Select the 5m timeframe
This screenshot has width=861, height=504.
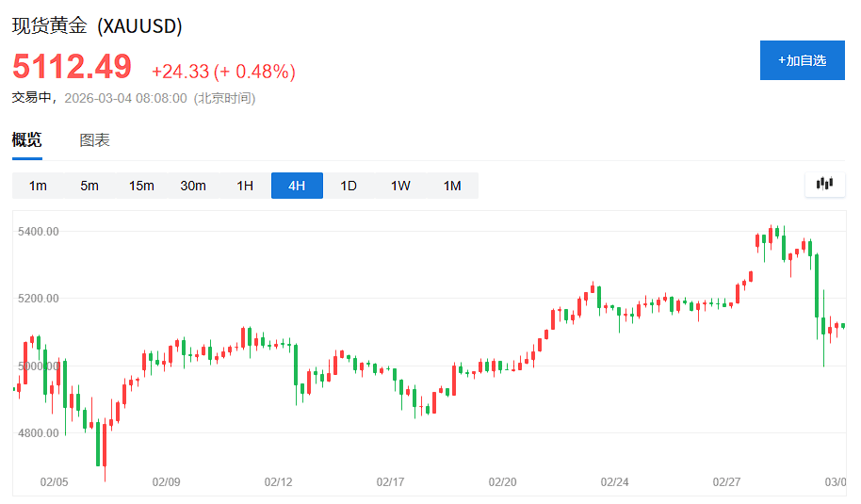pos(89,186)
